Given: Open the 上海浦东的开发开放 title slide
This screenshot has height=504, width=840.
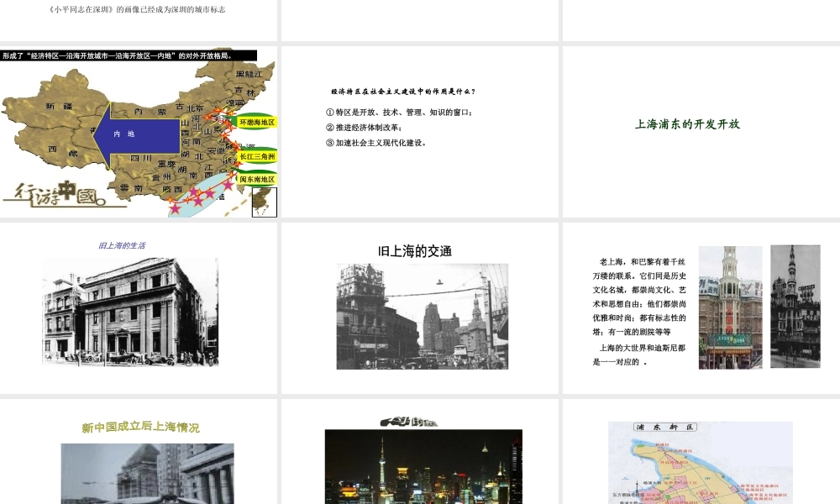Looking at the screenshot, I should coord(687,124).
